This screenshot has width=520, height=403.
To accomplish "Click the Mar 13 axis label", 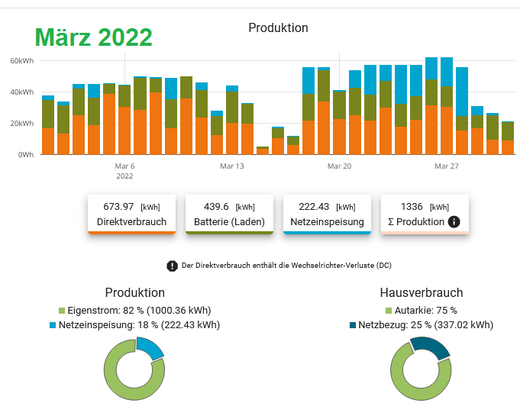I will point(232,166).
